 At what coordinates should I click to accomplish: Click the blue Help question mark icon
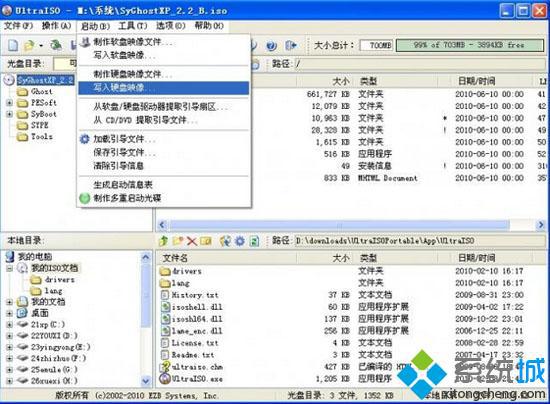coord(271,46)
